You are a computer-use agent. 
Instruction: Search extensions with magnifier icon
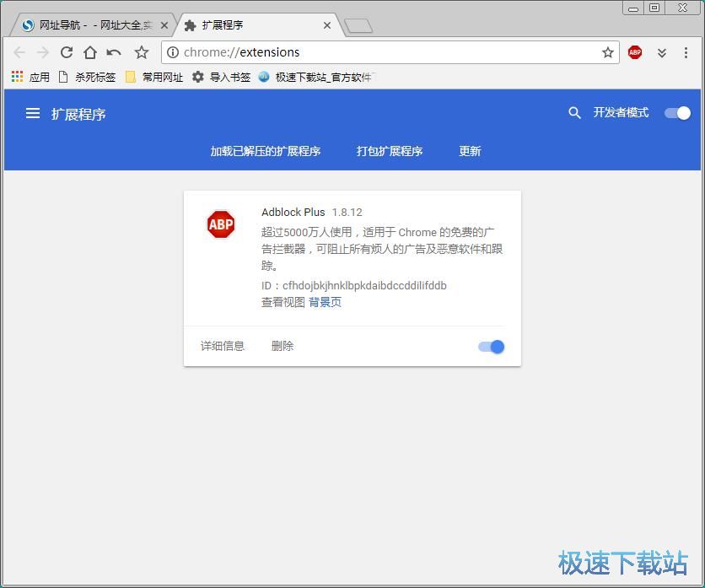click(574, 113)
